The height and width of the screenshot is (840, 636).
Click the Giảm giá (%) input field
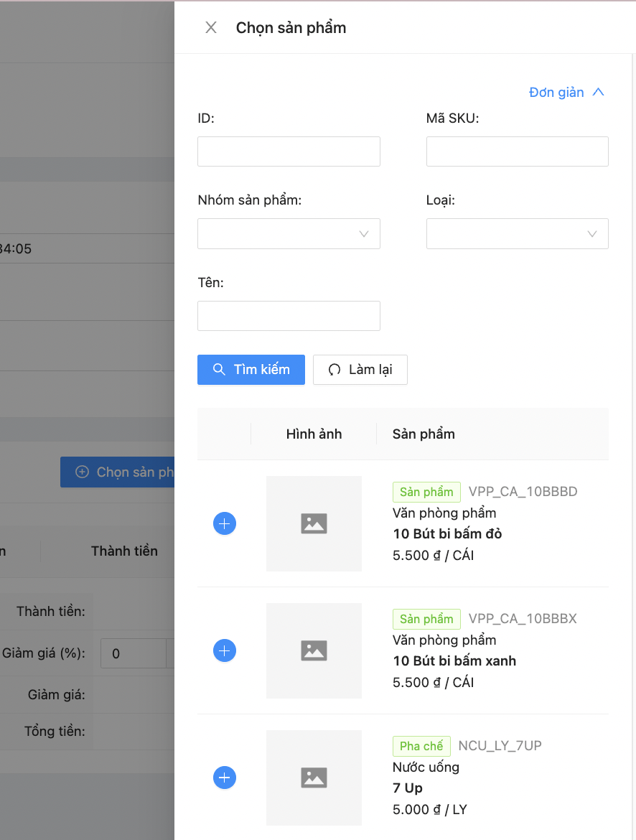134,653
